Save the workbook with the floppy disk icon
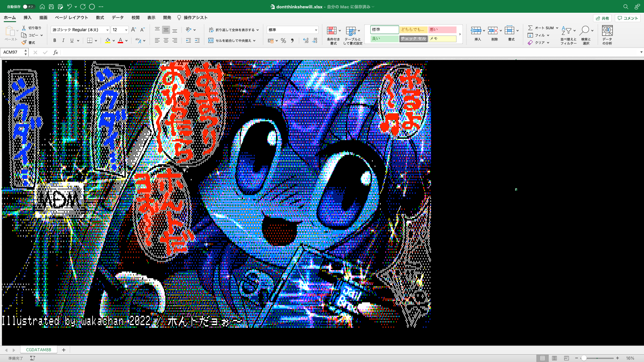The image size is (644, 362). tap(51, 7)
